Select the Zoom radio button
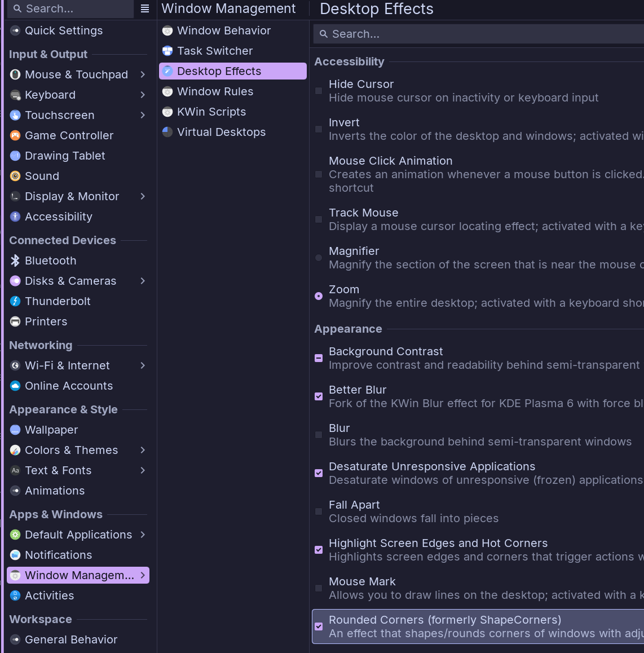Viewport: 644px width, 653px height. (x=319, y=296)
